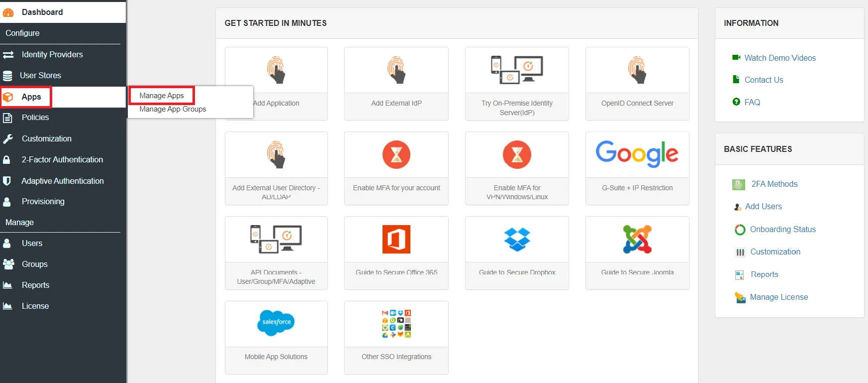The image size is (868, 383).
Task: Click the Dropbox logo icon
Action: click(517, 240)
